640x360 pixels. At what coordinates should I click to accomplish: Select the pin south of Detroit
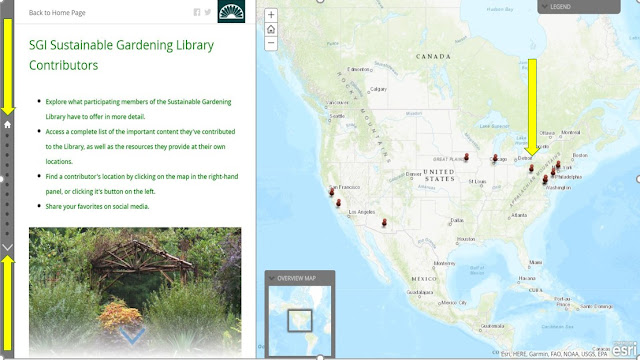tap(531, 168)
